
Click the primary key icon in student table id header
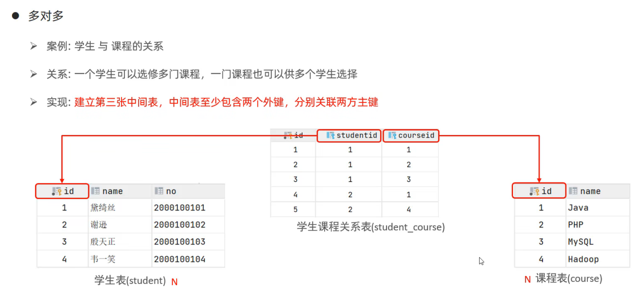57,191
